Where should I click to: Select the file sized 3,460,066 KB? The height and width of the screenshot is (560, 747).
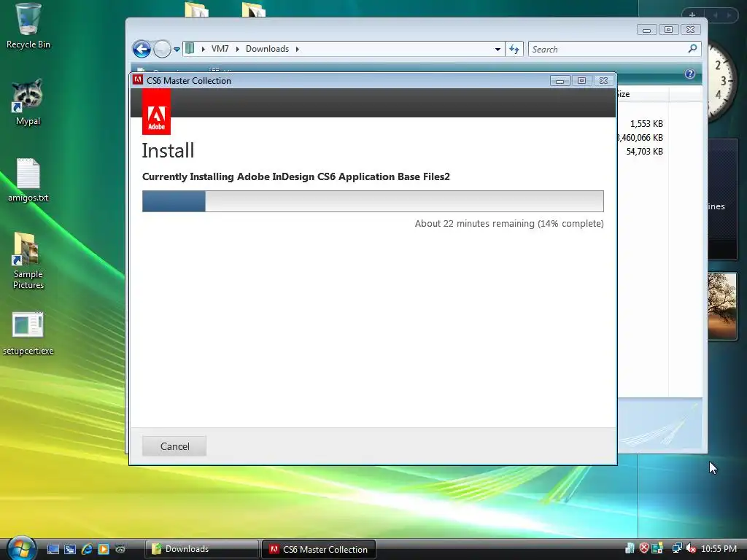(x=640, y=138)
